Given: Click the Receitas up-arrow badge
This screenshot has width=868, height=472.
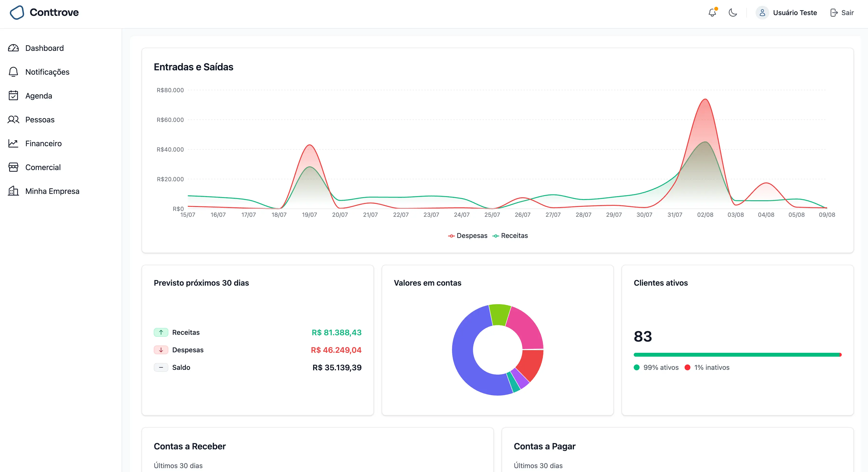Looking at the screenshot, I should 161,333.
